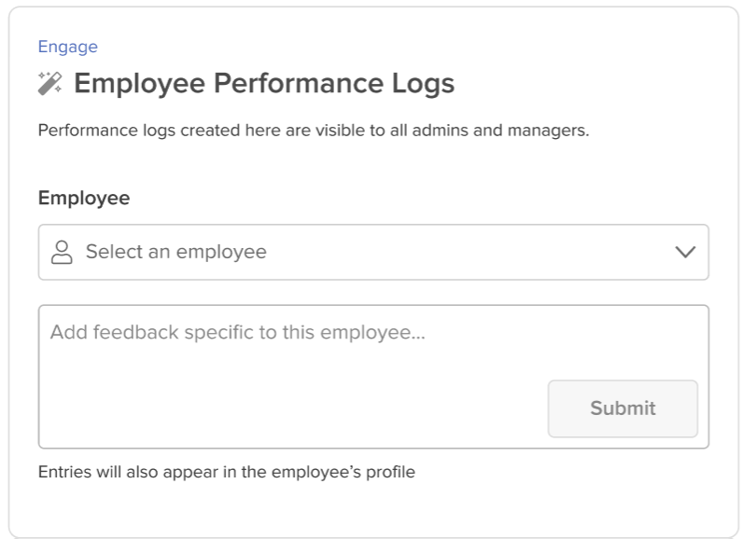Open the Engage breadcrumb link

68,47
